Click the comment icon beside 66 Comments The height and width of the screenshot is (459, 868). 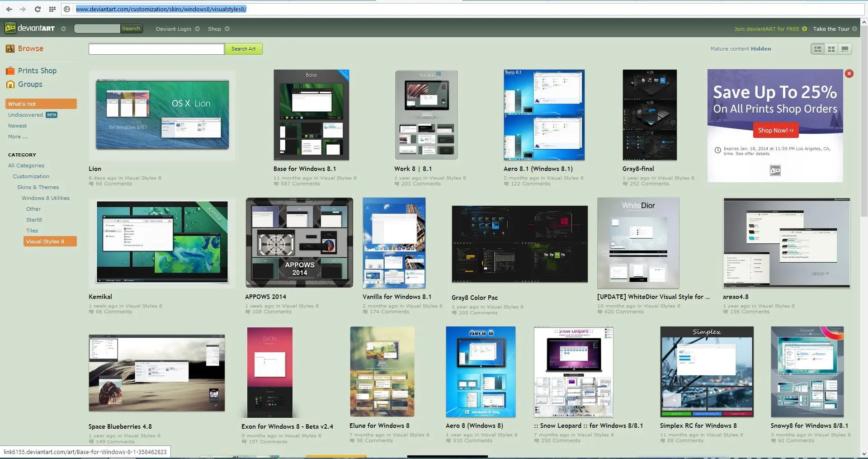pyautogui.click(x=91, y=312)
